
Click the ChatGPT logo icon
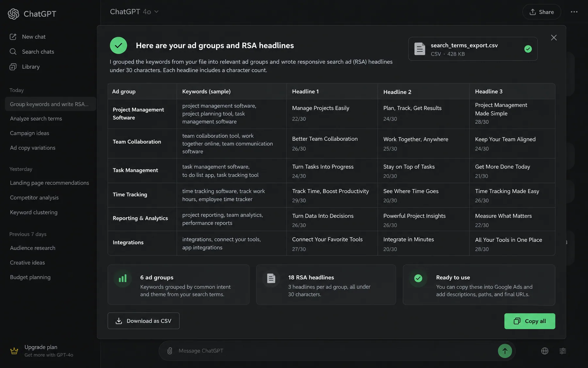pos(13,14)
